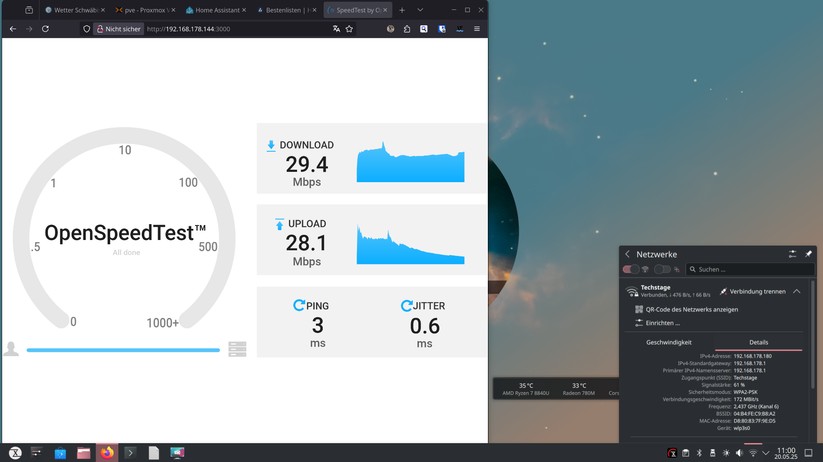Go back in the Netzwerke panel
Viewport: 823px width, 462px height.
(x=627, y=254)
